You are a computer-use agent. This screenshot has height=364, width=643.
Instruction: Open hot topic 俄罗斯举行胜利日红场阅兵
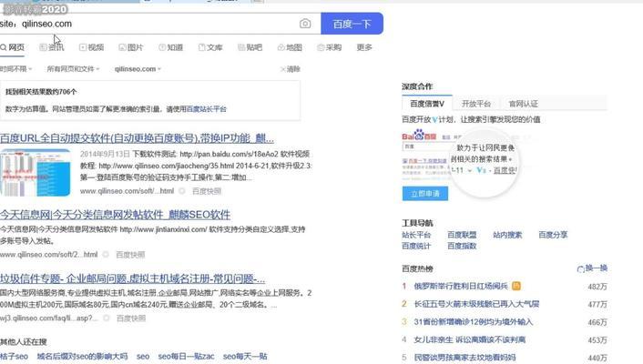coord(461,286)
